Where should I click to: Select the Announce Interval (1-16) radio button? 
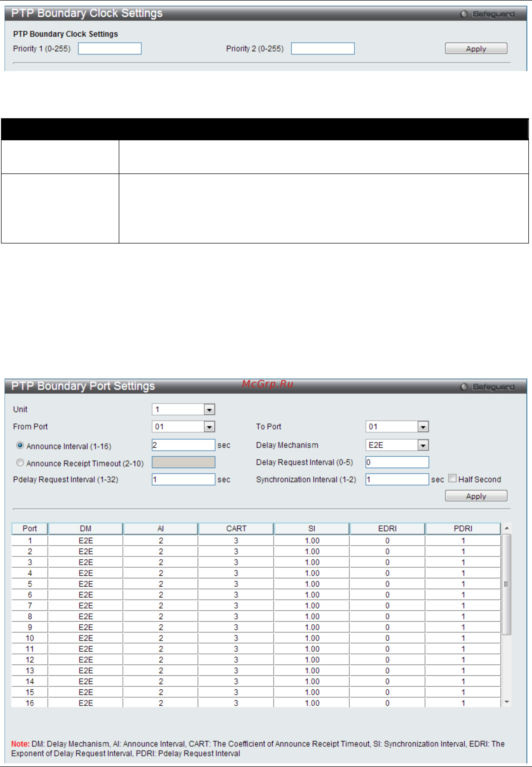(20, 445)
